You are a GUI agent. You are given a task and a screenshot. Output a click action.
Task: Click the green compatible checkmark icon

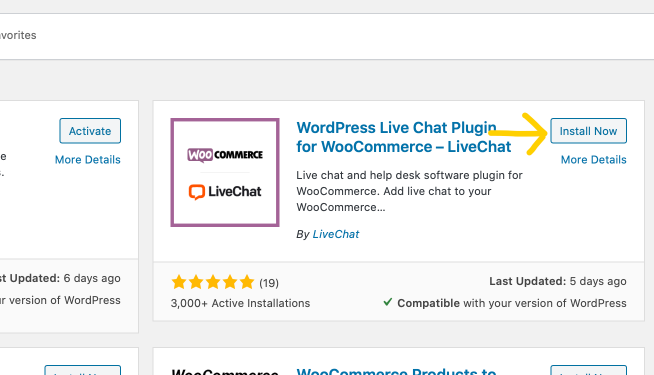[387, 302]
